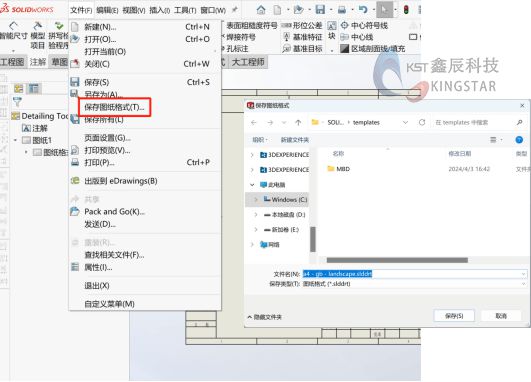Viewport: 531px width, 382px height.
Task: Click the 取消 cancel button
Action: click(x=501, y=316)
